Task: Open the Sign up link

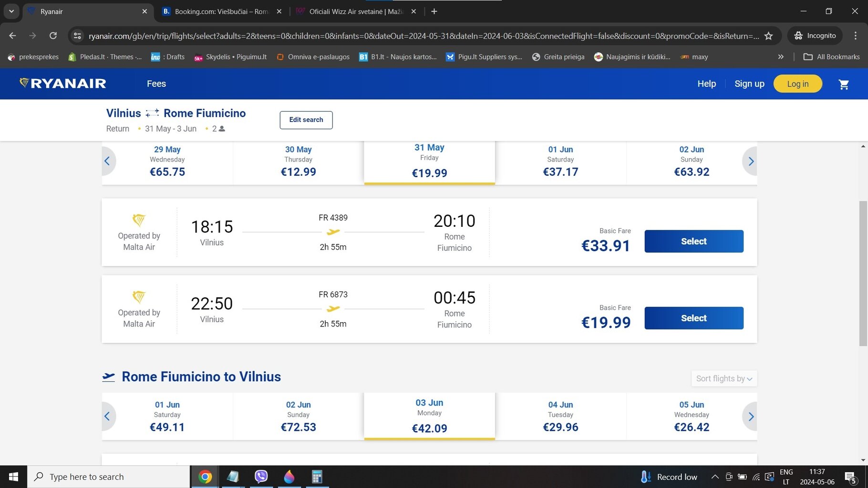Action: pos(749,84)
